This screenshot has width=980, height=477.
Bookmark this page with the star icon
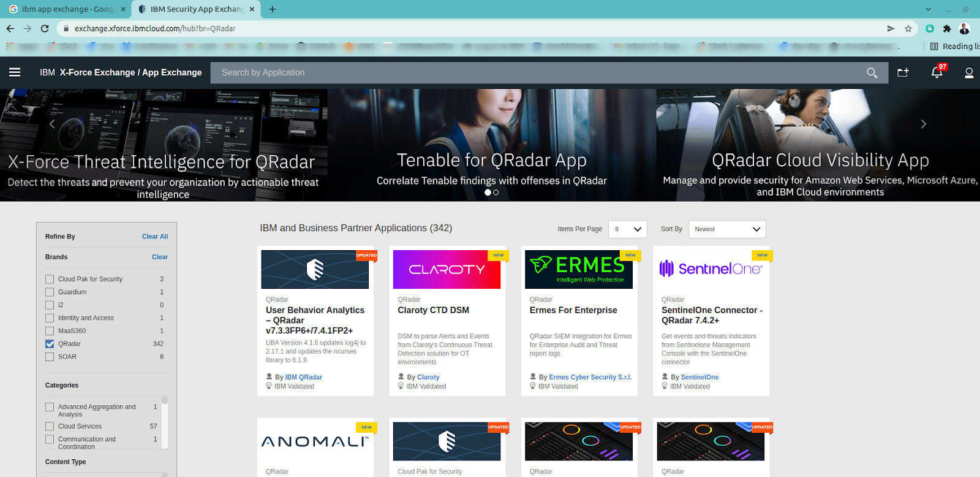click(x=908, y=28)
